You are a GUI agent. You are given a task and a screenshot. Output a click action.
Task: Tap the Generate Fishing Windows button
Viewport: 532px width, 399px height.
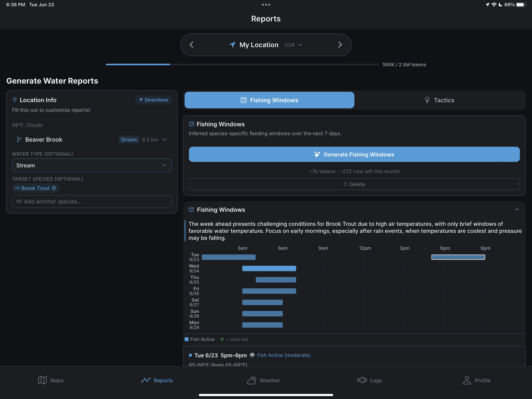pyautogui.click(x=354, y=154)
